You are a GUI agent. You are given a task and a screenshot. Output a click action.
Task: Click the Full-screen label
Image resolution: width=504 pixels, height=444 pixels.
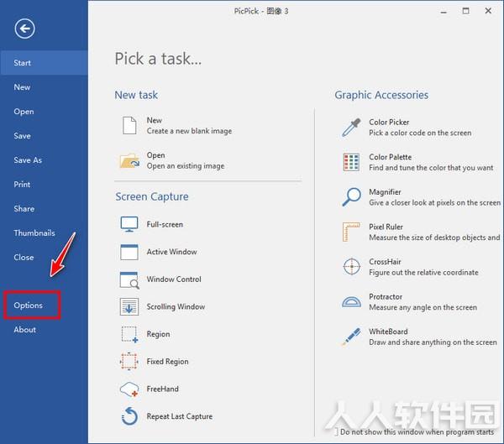pos(165,224)
